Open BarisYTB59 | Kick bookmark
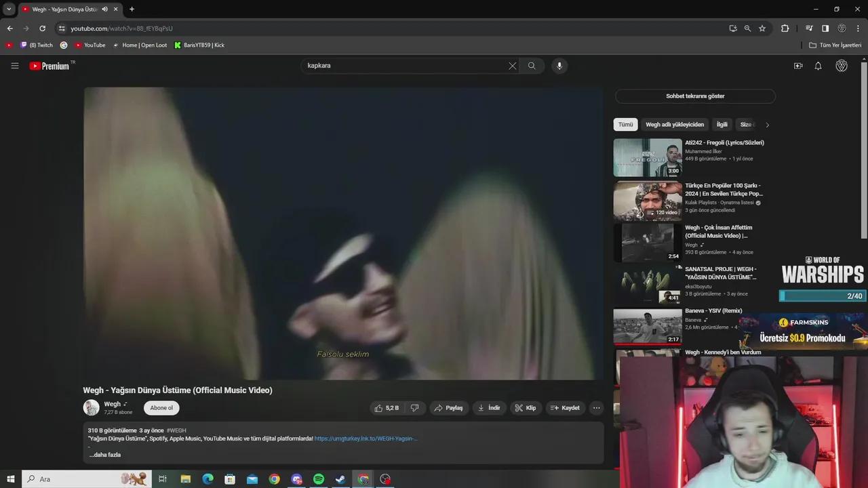This screenshot has height=488, width=868. [x=199, y=45]
